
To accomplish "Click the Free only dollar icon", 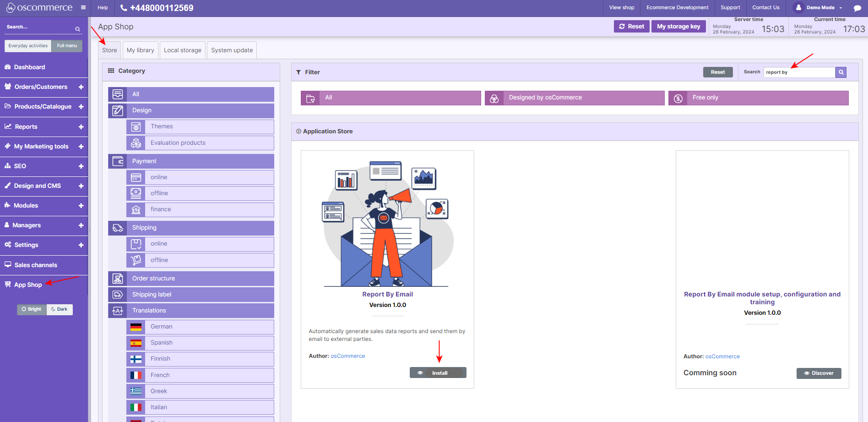I will pos(678,98).
